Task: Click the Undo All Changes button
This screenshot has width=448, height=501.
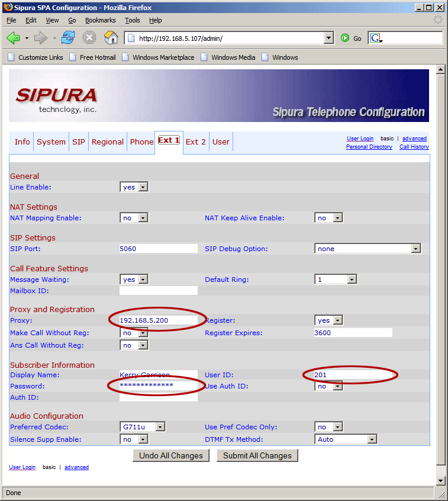Action: pos(171,455)
